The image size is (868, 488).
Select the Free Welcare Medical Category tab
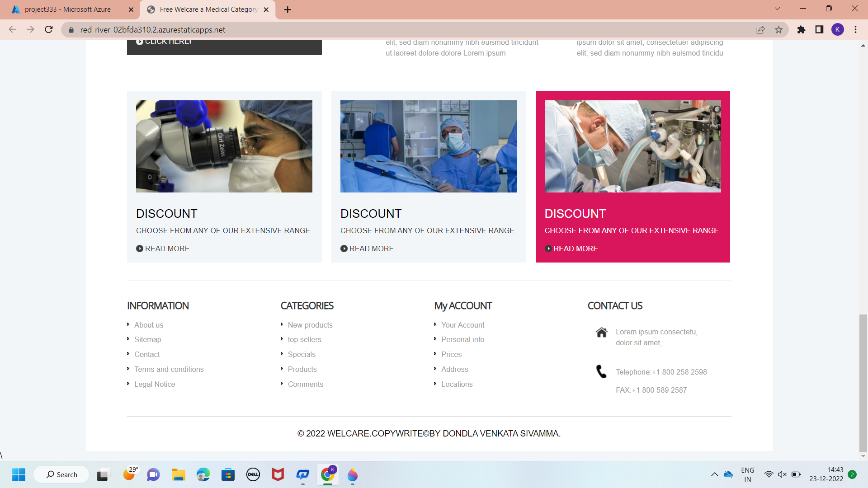point(208,9)
